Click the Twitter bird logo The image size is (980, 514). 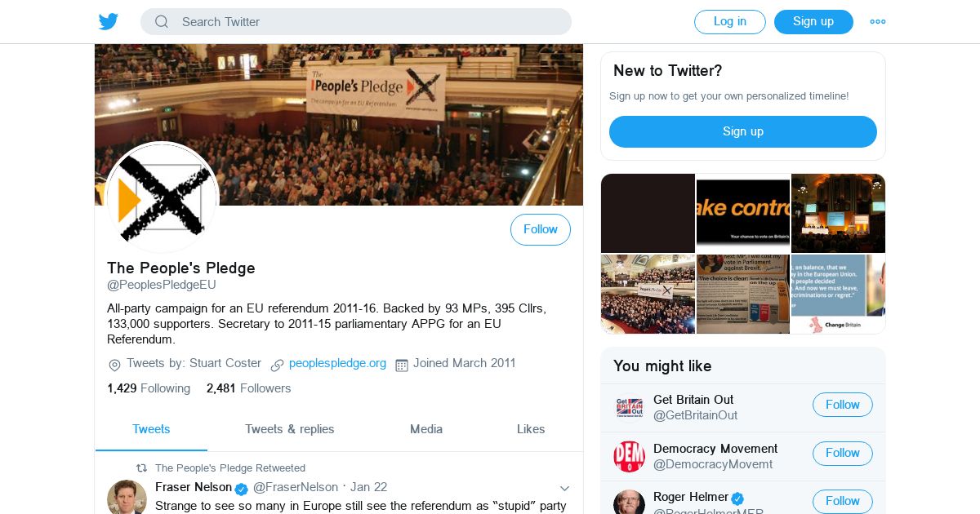click(109, 22)
